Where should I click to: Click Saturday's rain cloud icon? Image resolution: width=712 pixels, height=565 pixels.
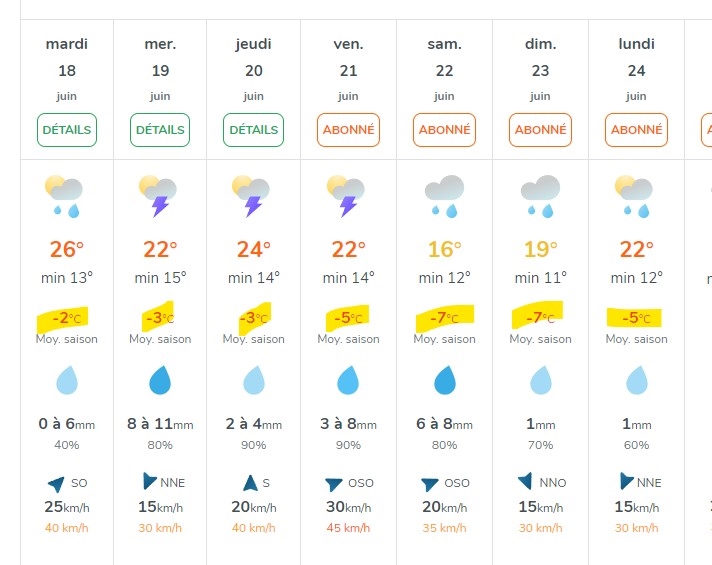(x=445, y=196)
